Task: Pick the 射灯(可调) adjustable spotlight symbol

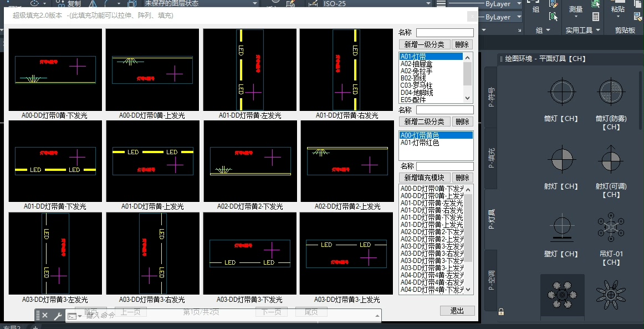Action: 611,160
